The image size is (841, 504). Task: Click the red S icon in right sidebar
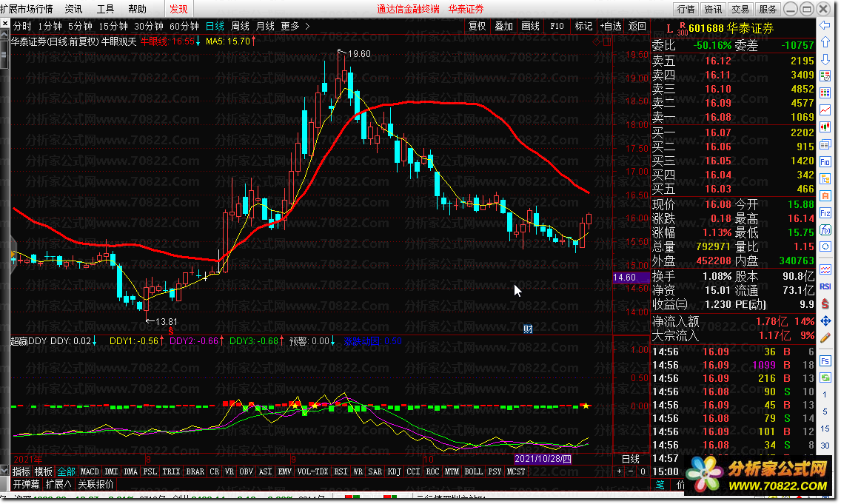(x=825, y=304)
